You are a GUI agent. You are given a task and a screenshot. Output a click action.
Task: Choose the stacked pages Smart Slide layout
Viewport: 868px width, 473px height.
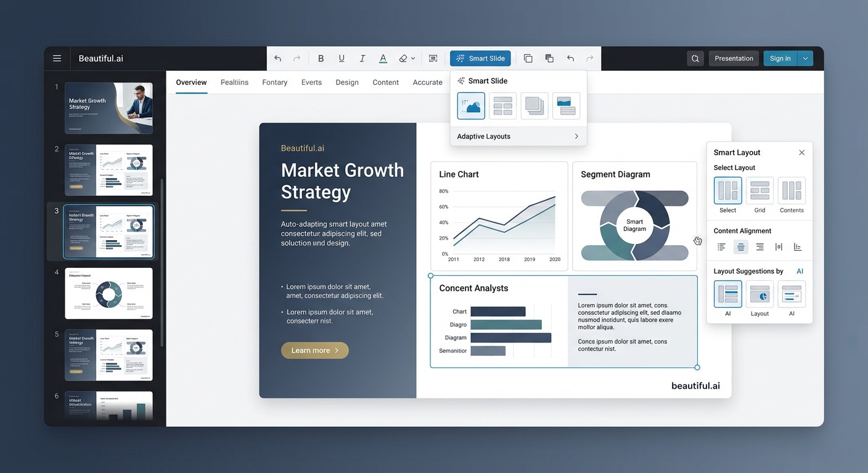(x=534, y=106)
